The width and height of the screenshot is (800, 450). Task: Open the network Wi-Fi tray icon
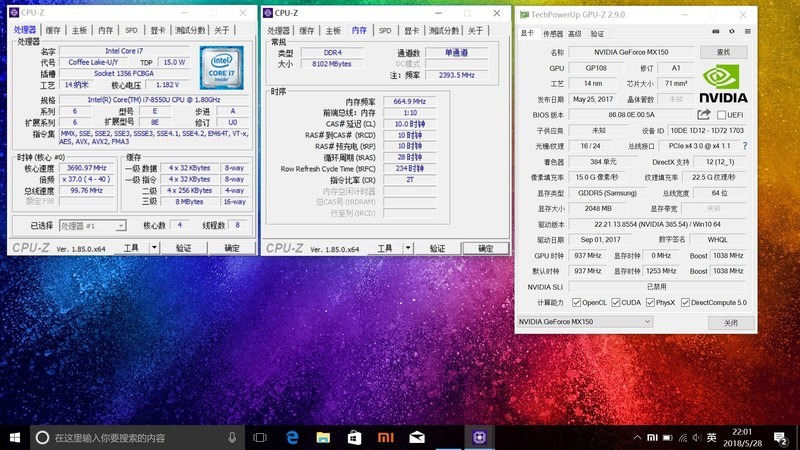tap(683, 437)
